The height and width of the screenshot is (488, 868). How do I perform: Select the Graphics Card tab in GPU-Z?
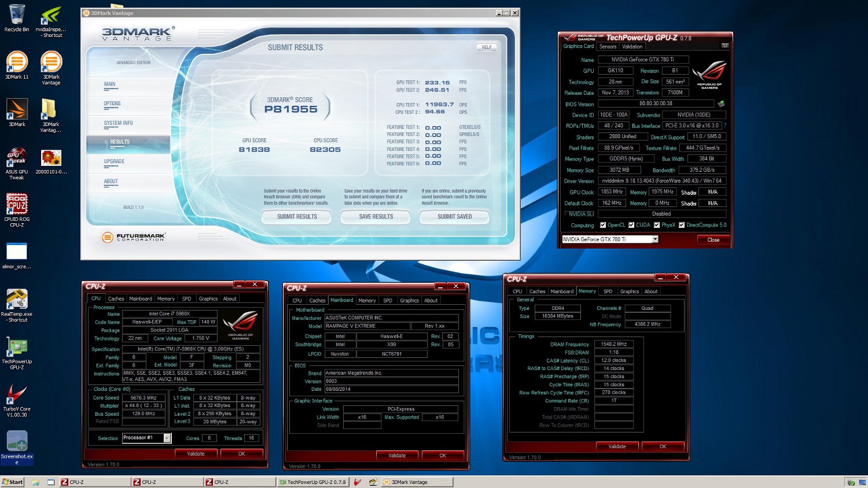coord(579,46)
